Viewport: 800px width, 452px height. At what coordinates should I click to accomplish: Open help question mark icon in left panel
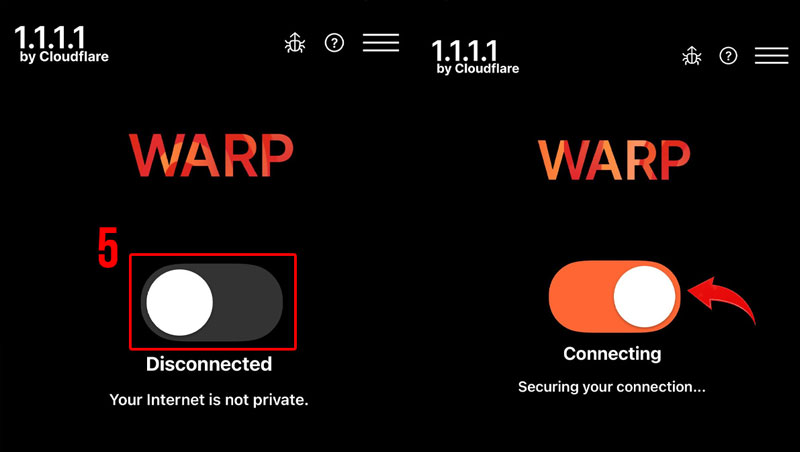coord(334,43)
